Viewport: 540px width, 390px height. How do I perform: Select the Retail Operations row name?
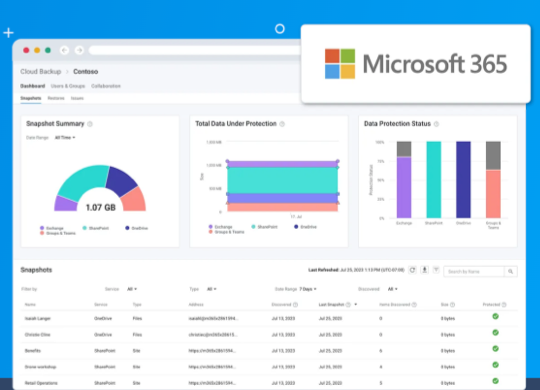click(41, 383)
